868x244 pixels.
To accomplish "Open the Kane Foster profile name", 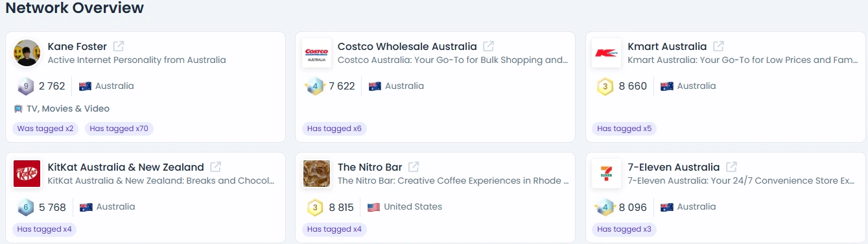I will pyautogui.click(x=77, y=47).
